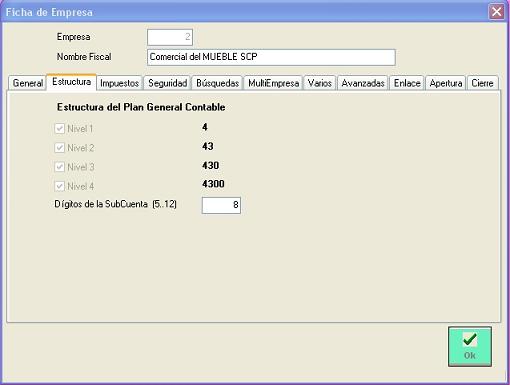Open the Cierre tab

[x=482, y=83]
